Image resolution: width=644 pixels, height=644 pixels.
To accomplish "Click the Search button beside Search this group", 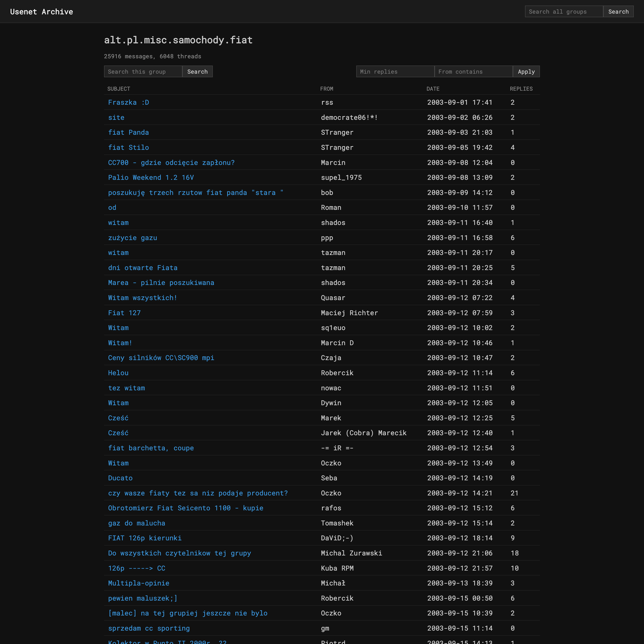I will (x=197, y=71).
